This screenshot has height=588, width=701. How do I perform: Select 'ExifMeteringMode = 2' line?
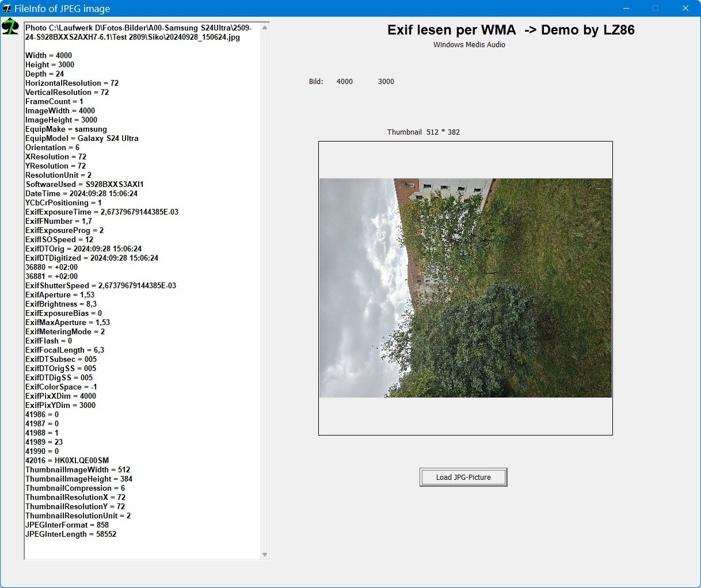(x=65, y=331)
